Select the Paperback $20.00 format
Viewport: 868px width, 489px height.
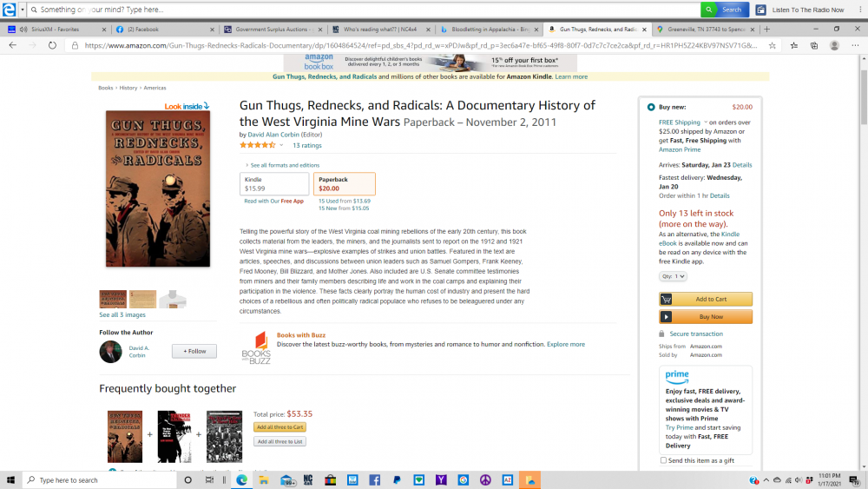pos(345,184)
